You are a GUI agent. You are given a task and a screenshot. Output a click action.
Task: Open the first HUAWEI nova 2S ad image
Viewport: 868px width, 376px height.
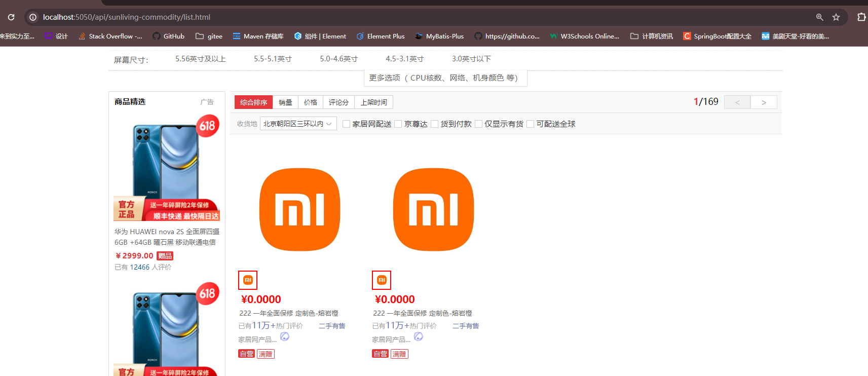tap(167, 168)
